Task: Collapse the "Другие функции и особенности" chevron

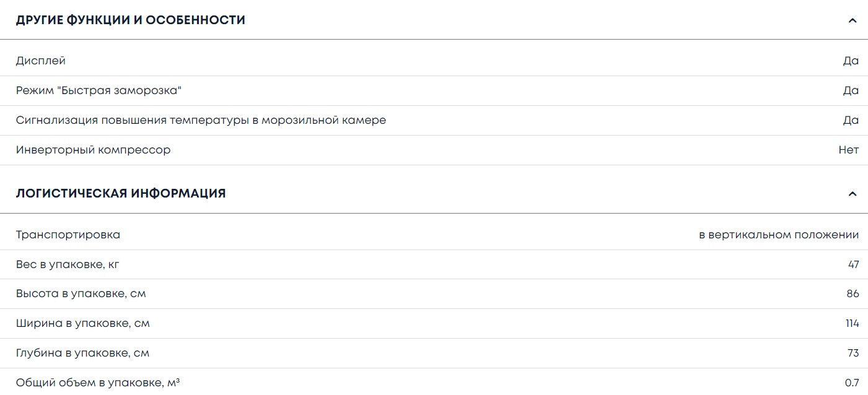Action: (x=853, y=20)
